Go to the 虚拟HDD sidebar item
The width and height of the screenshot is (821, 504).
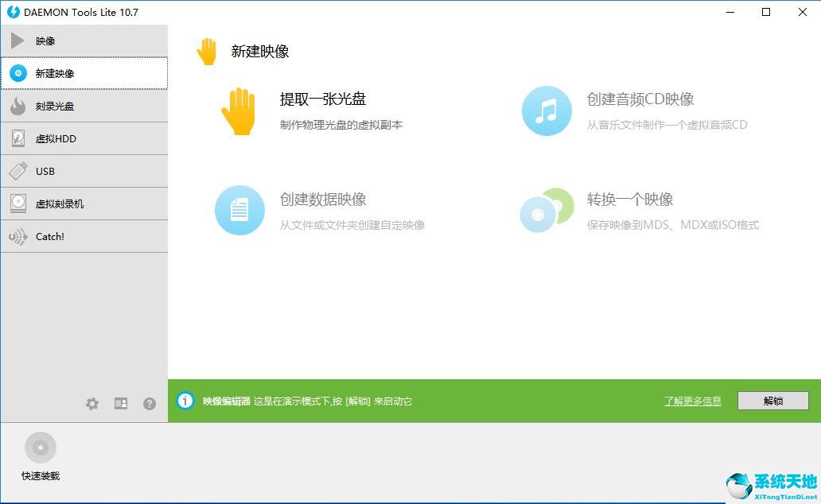84,138
